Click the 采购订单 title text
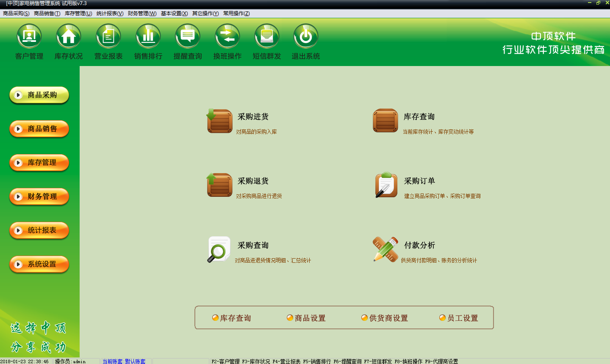The image size is (610, 364). (x=419, y=181)
